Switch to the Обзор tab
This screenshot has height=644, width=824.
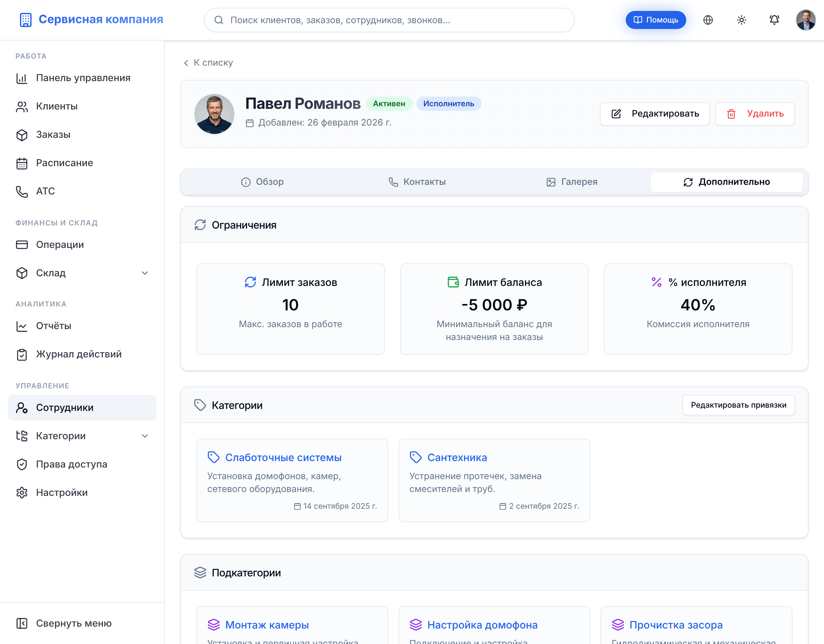pyautogui.click(x=262, y=182)
